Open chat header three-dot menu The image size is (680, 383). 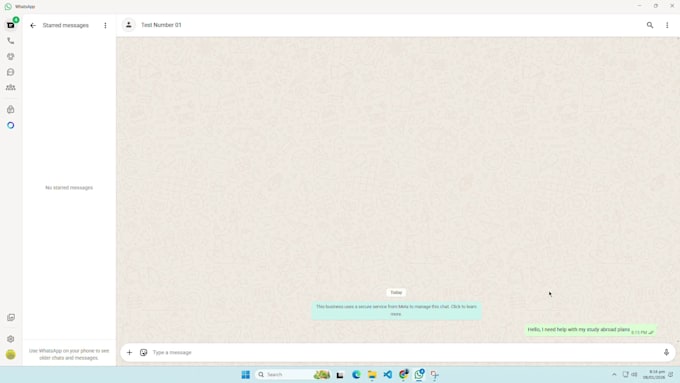pyautogui.click(x=667, y=25)
